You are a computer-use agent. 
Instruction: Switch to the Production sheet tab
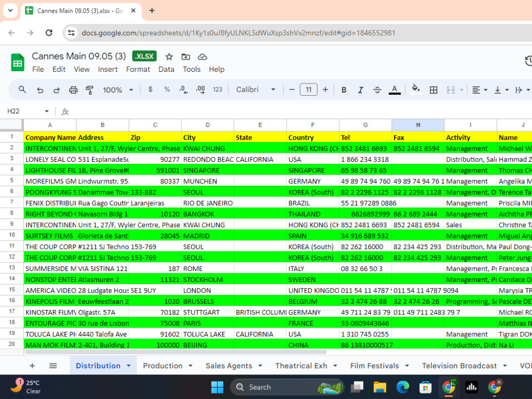coord(163,366)
